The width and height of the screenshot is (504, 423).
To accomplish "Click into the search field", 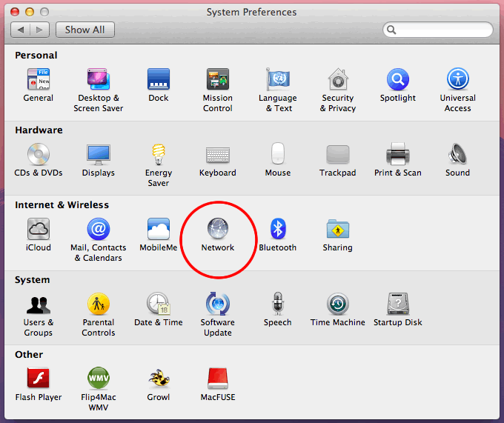I will click(x=438, y=30).
